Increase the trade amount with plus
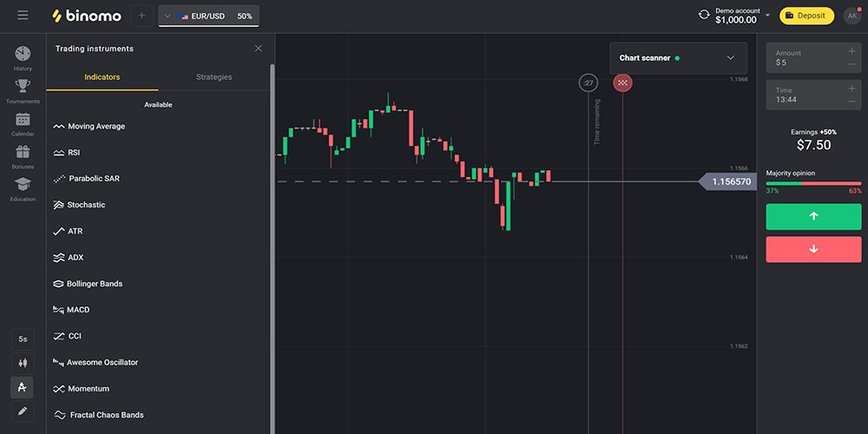 point(852,51)
